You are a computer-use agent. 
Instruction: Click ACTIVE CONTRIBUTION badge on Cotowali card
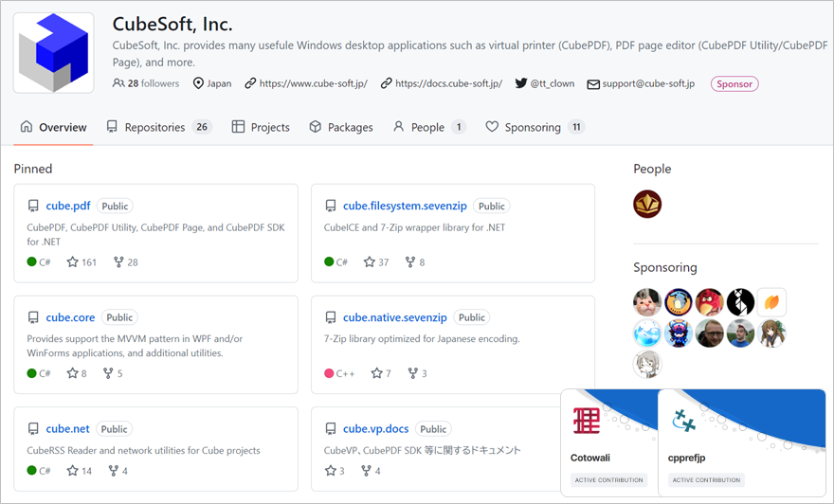click(x=609, y=480)
